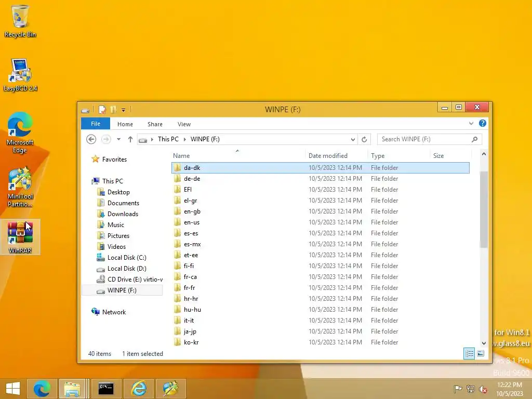The image size is (532, 399).
Task: Click the search magnifier icon
Action: coord(475,139)
